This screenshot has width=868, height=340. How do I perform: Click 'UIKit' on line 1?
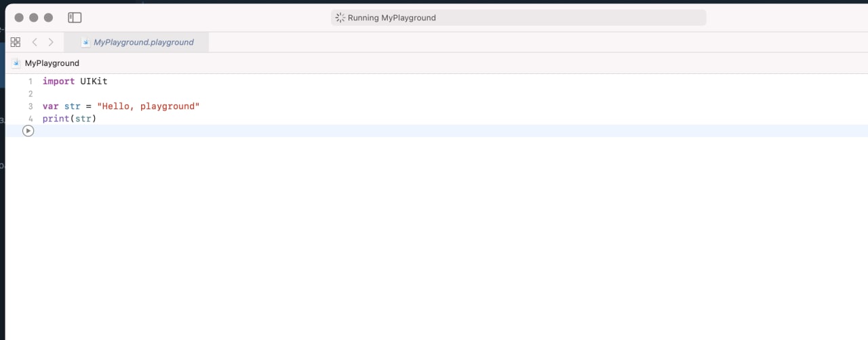(94, 81)
